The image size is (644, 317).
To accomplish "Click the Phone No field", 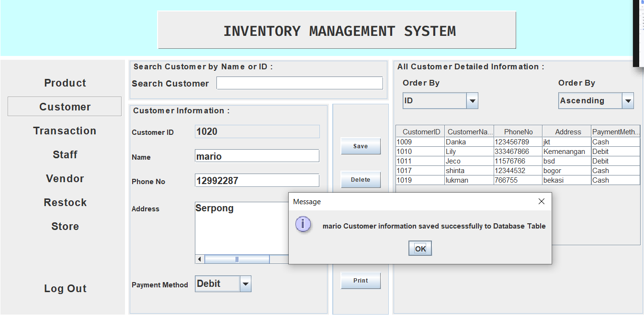I will [257, 180].
